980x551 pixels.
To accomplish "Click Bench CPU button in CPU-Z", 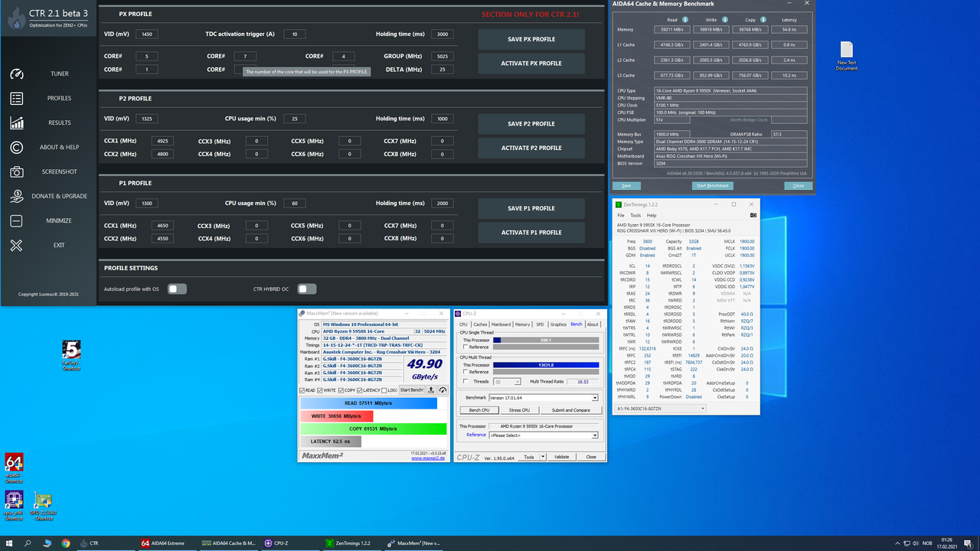I will [x=479, y=410].
